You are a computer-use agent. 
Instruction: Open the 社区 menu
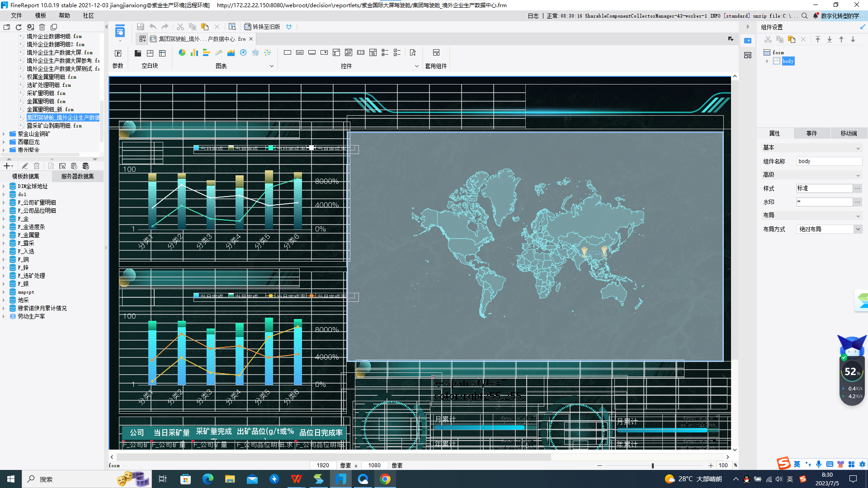[89, 15]
